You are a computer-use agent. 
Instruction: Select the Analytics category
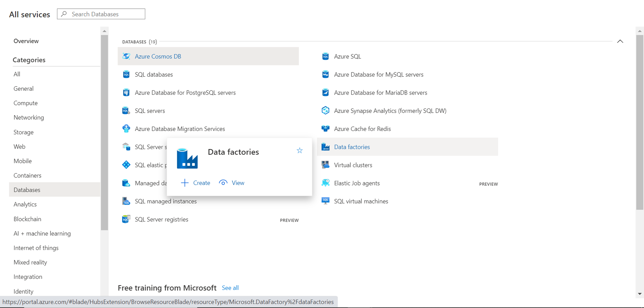point(25,204)
